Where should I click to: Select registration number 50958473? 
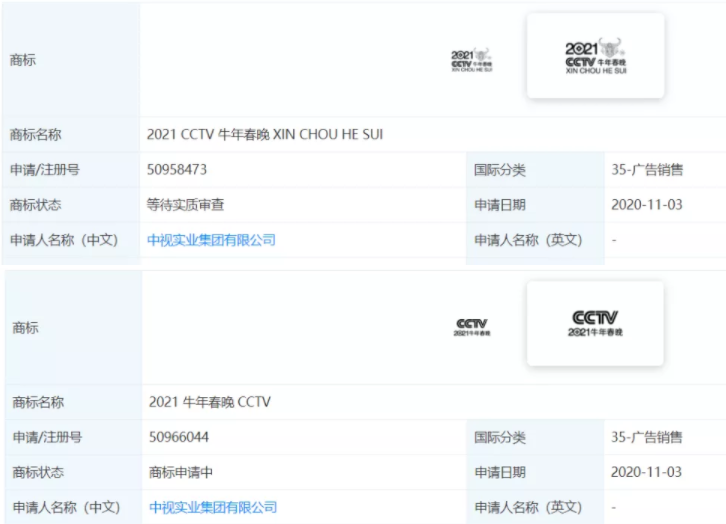(x=177, y=169)
